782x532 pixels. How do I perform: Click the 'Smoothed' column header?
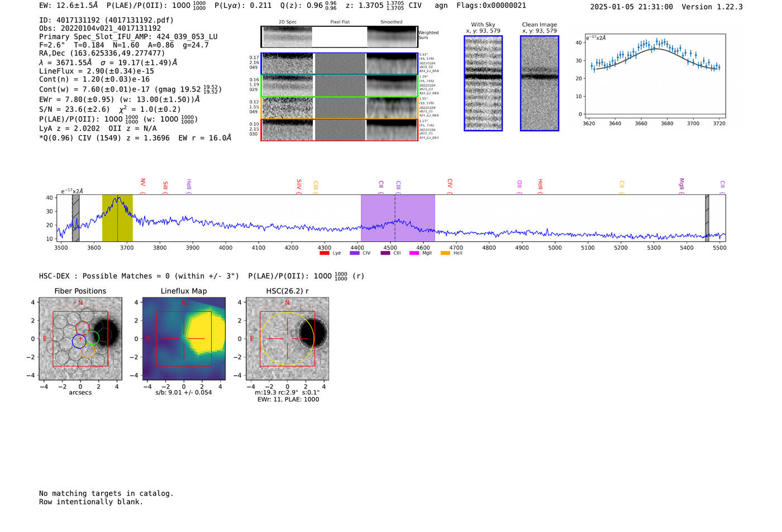point(392,22)
